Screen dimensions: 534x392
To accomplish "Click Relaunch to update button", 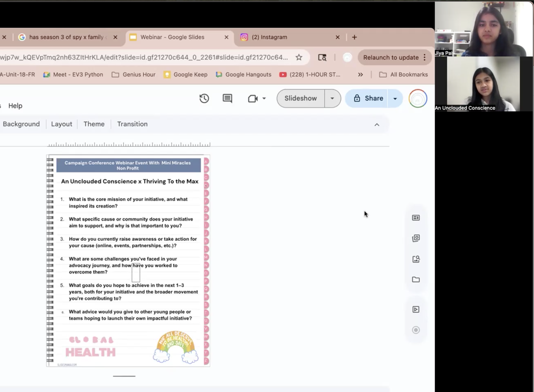I will click(390, 57).
